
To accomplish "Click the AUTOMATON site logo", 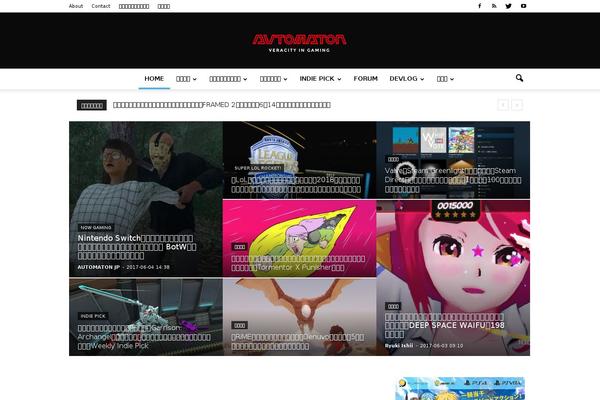I will [299, 43].
